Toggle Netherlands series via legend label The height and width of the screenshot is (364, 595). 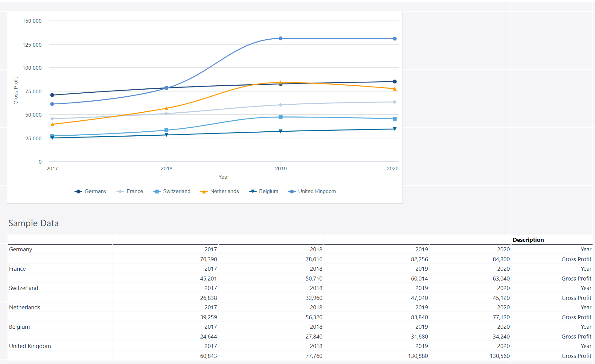click(224, 192)
